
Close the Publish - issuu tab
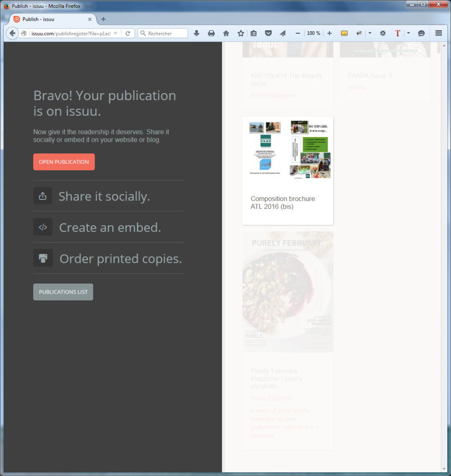coord(90,19)
